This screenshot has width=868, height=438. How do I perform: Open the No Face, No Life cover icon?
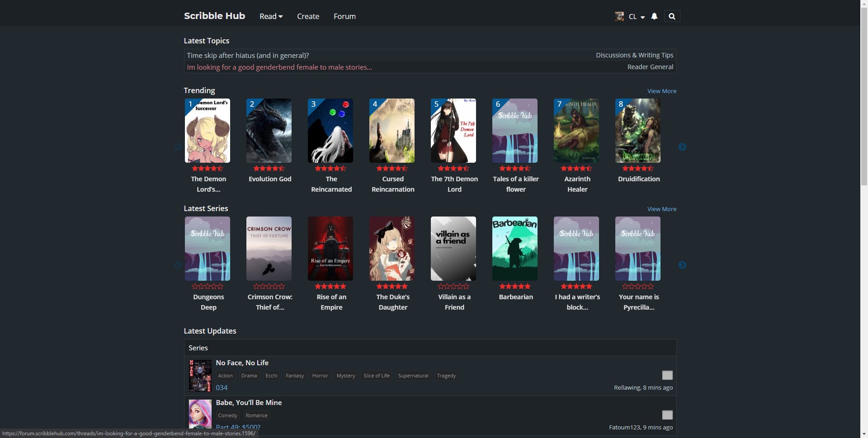[200, 376]
